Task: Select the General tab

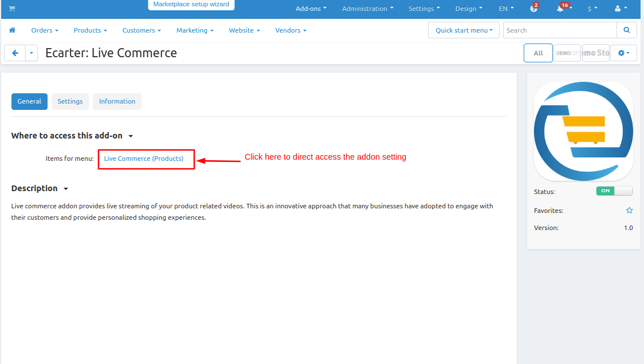Action: coord(30,101)
